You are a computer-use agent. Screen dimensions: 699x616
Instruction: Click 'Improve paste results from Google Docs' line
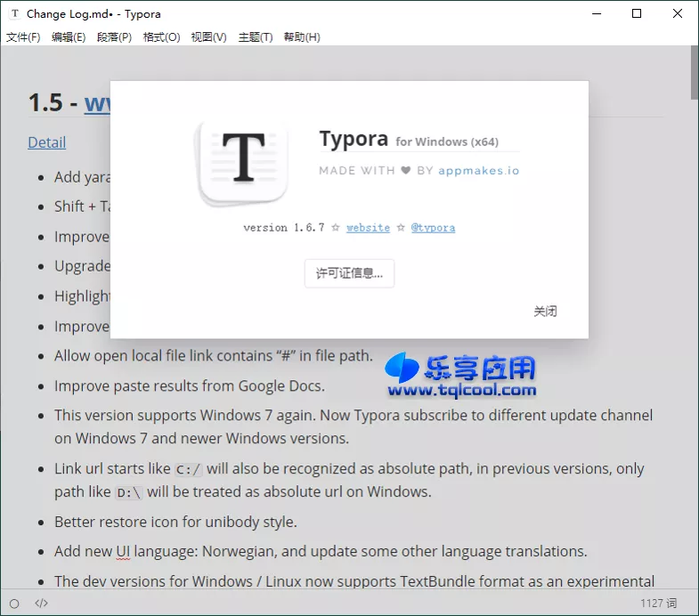pyautogui.click(x=190, y=385)
